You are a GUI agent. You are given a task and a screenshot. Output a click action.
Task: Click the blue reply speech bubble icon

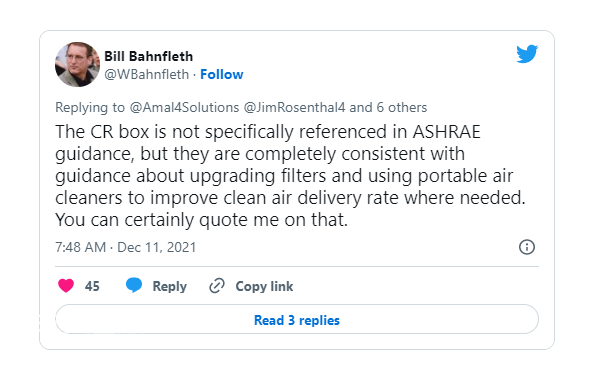tap(134, 285)
